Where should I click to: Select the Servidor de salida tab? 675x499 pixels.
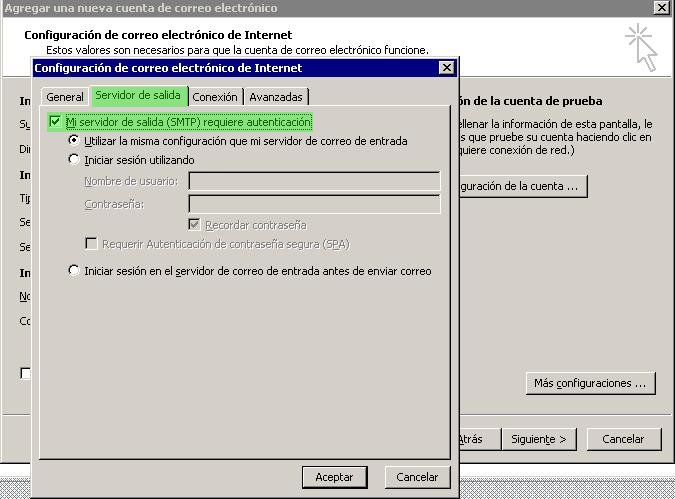point(139,96)
